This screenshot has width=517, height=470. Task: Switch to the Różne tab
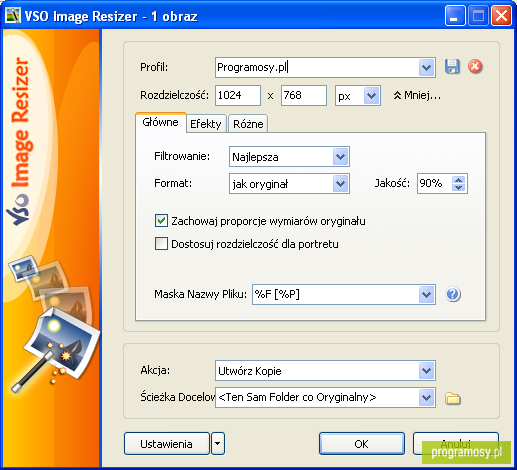[248, 124]
